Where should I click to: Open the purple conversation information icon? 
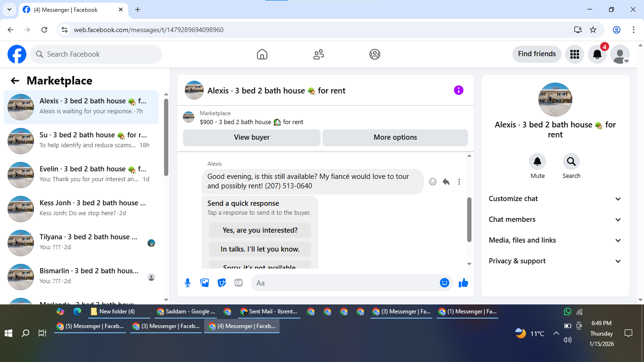[x=459, y=90]
